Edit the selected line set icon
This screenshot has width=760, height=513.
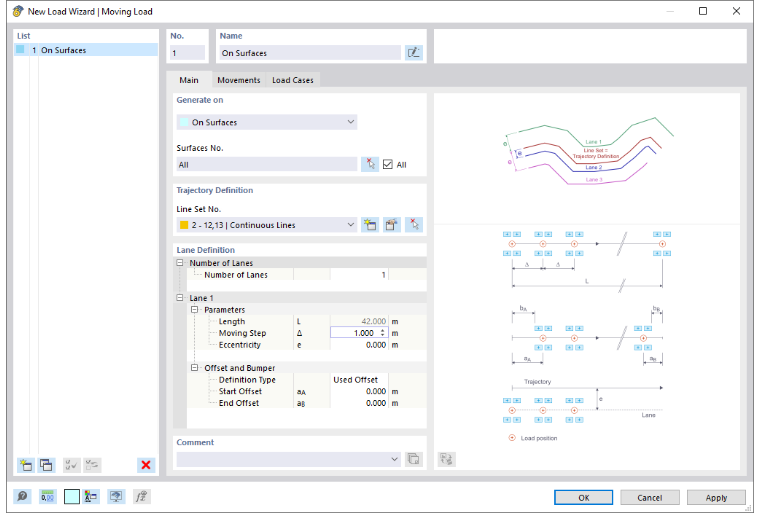tap(392, 225)
